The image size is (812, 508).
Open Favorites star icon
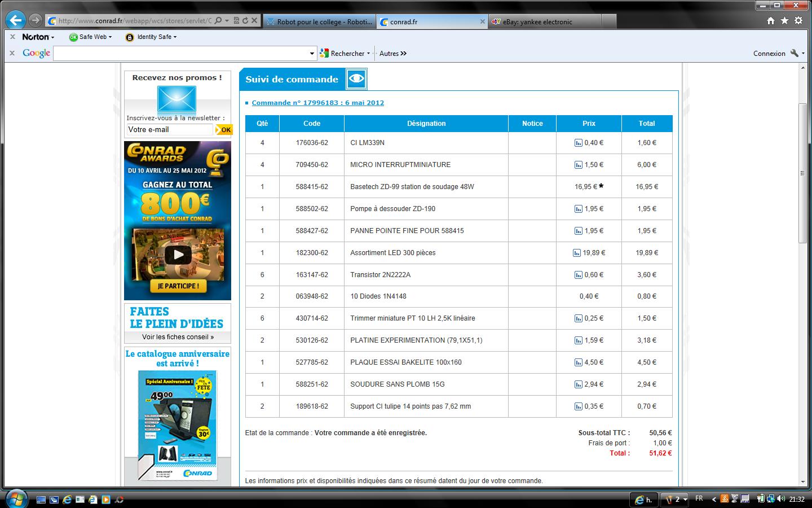[x=784, y=21]
